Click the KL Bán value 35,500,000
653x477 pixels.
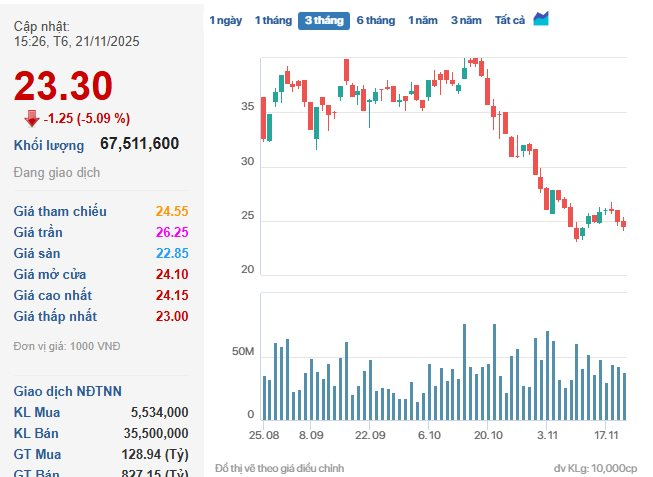coord(159,432)
